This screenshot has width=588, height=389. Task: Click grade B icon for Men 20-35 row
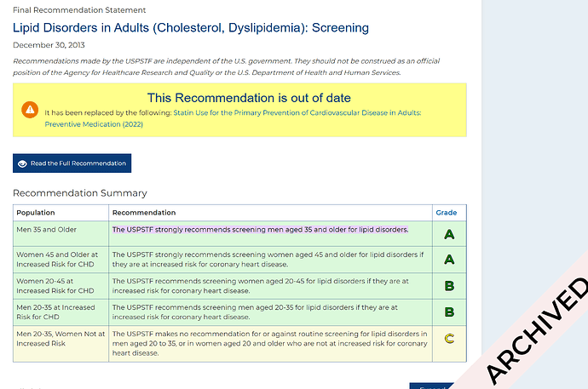[x=449, y=312]
